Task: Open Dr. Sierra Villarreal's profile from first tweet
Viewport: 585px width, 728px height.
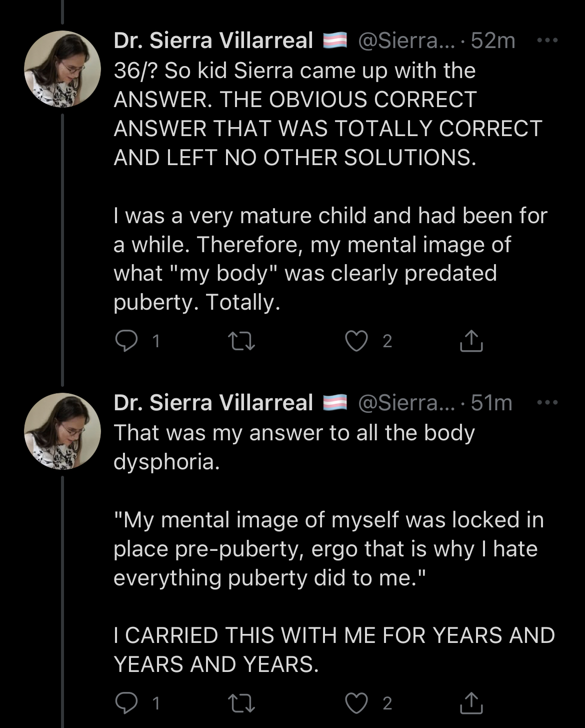Action: pos(213,41)
